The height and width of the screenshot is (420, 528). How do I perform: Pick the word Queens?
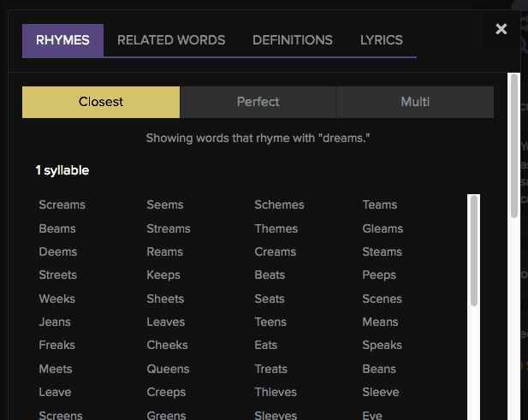click(x=166, y=369)
